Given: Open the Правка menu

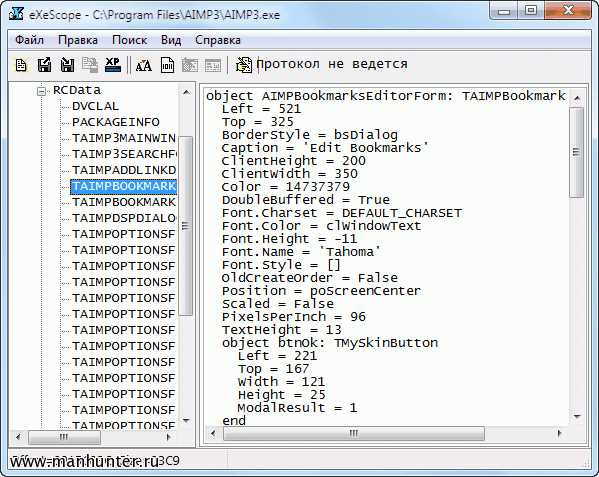Looking at the screenshot, I should coord(78,40).
